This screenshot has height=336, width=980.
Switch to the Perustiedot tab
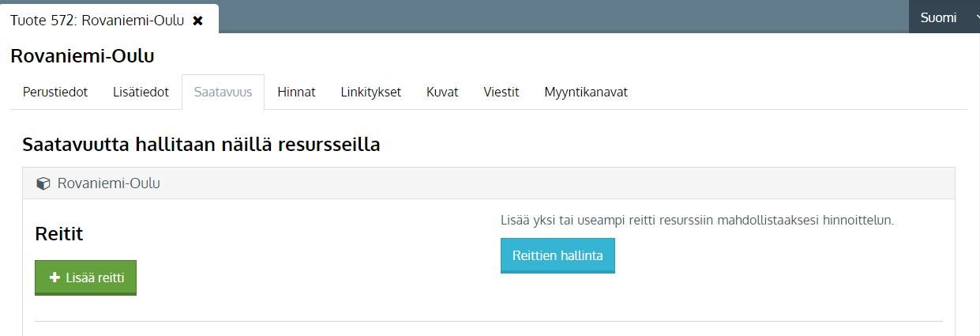coord(55,92)
